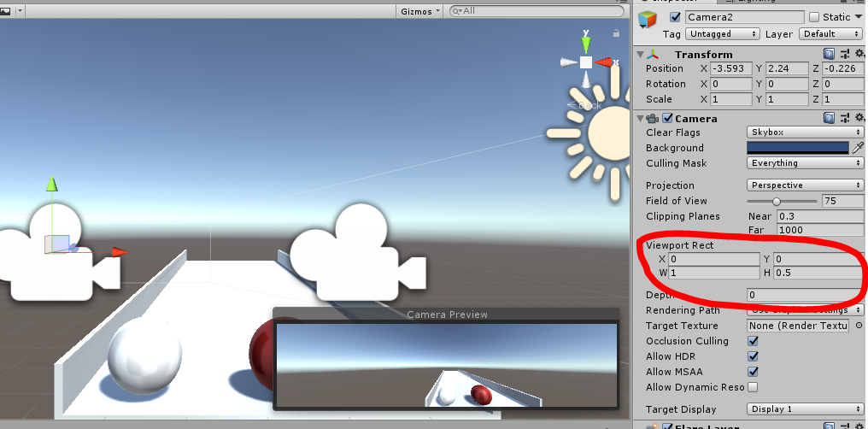Click the center cube of the orientation gizmo

coord(586,62)
